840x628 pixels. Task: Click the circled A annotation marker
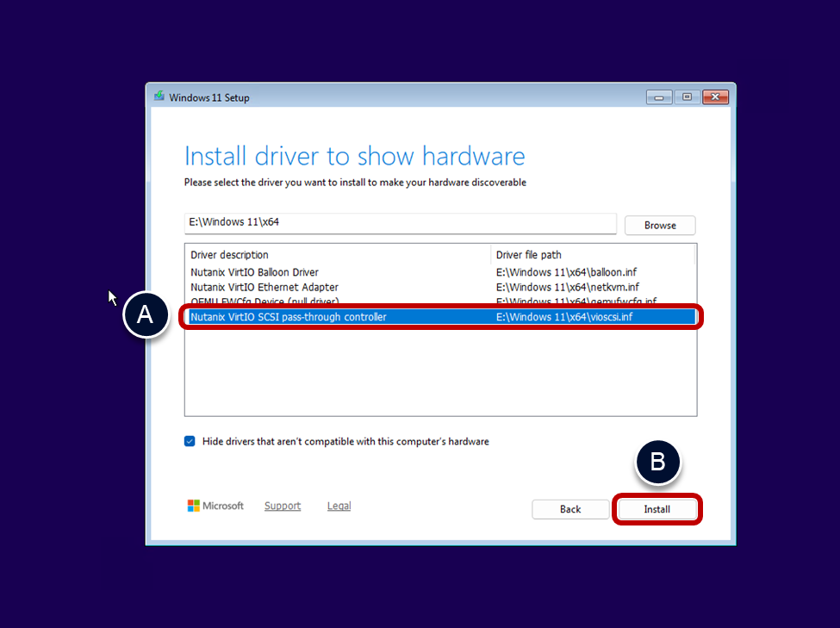click(x=145, y=315)
